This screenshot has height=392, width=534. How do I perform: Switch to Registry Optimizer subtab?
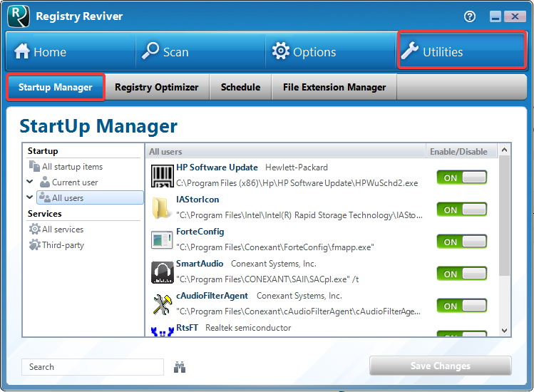click(157, 87)
